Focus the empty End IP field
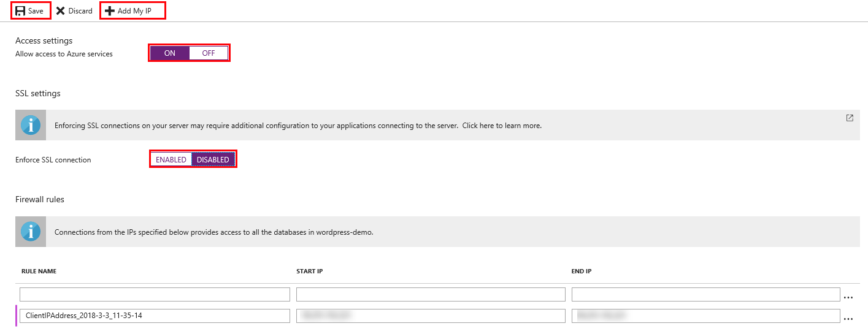This screenshot has height=334, width=868. (x=705, y=295)
